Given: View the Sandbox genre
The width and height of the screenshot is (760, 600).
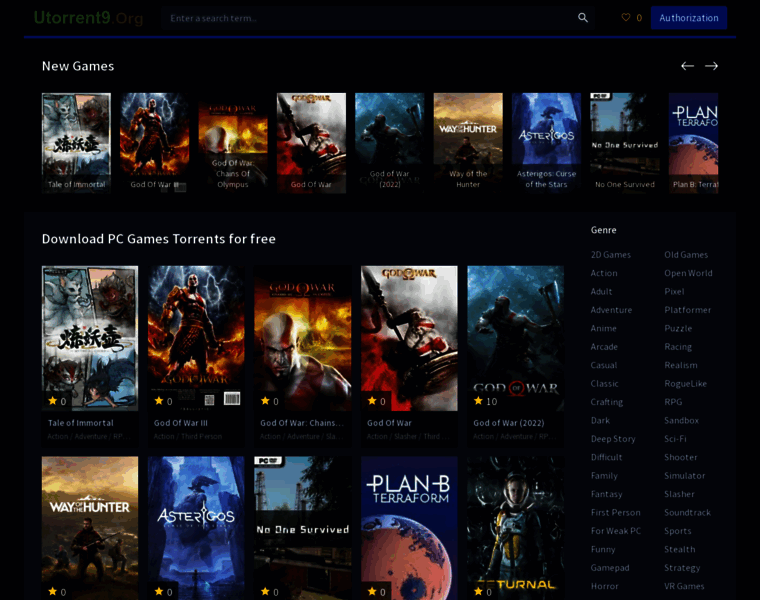Looking at the screenshot, I should tap(681, 420).
